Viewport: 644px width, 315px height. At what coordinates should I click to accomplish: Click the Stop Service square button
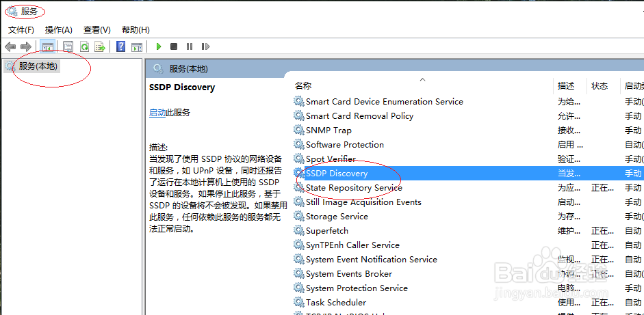click(174, 46)
